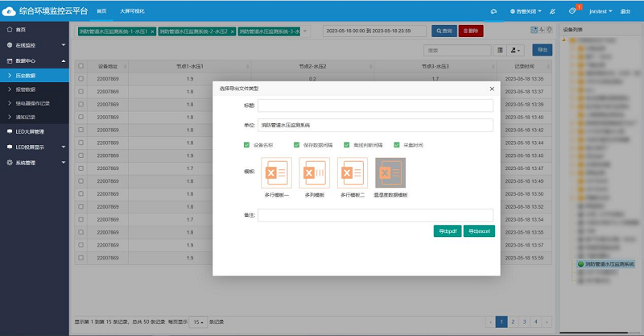
Task: Open the notifications icon with badge
Action: pos(572,11)
